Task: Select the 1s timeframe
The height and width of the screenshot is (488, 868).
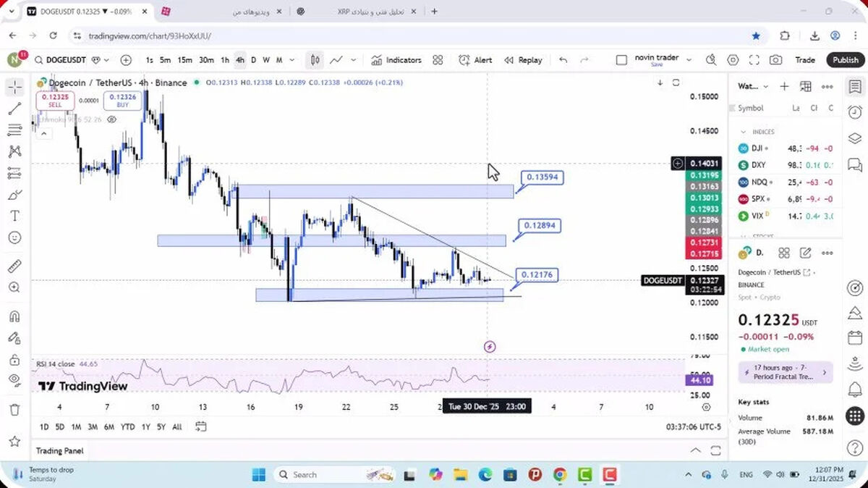Action: coord(149,60)
